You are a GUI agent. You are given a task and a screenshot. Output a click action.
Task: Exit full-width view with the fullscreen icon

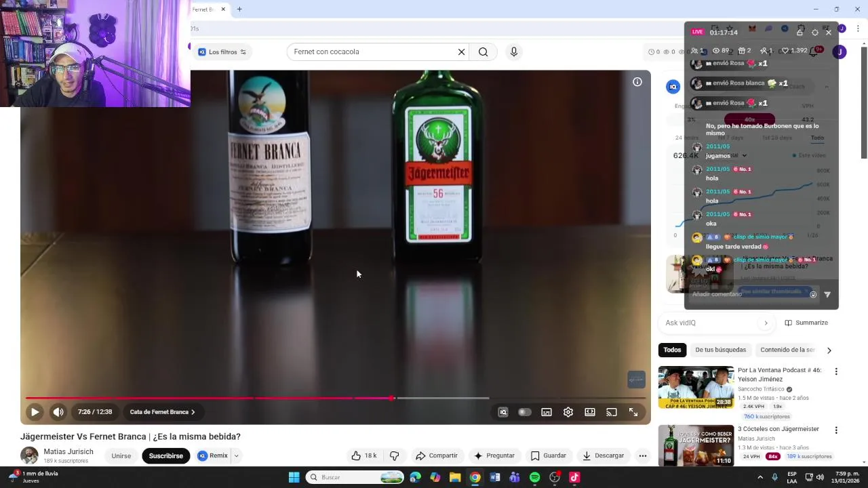click(x=633, y=412)
